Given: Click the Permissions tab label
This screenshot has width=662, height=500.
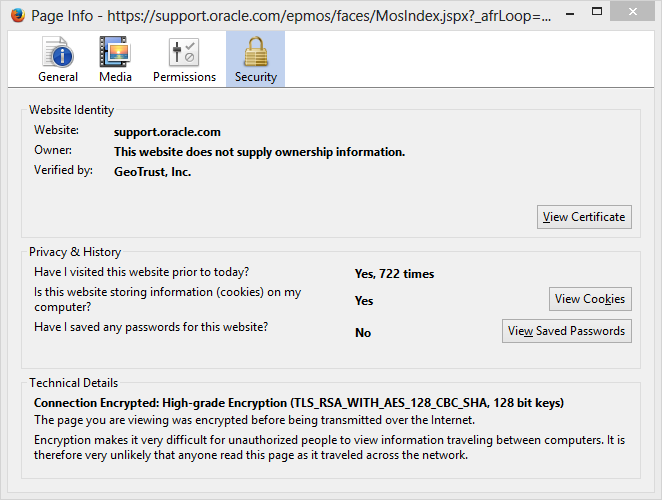Looking at the screenshot, I should [x=184, y=77].
